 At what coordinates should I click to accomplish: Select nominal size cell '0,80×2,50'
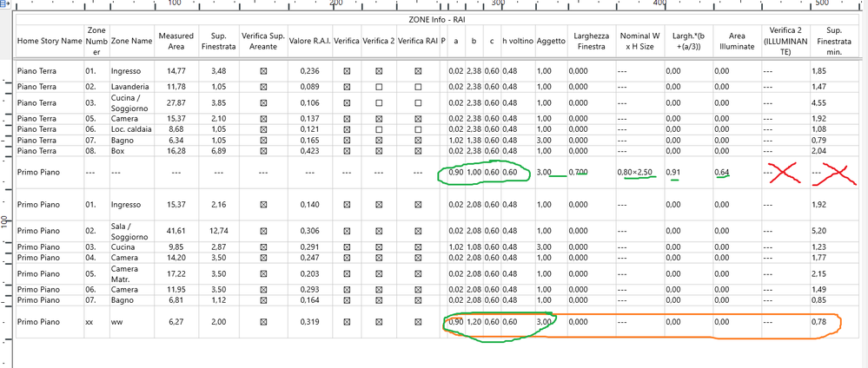(637, 172)
